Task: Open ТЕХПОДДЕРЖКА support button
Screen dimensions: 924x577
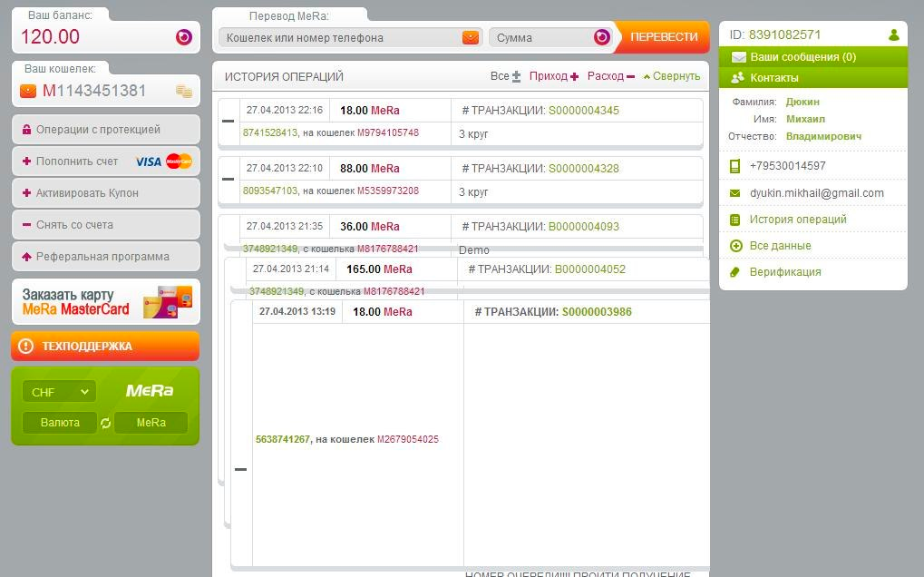Action: click(x=105, y=346)
